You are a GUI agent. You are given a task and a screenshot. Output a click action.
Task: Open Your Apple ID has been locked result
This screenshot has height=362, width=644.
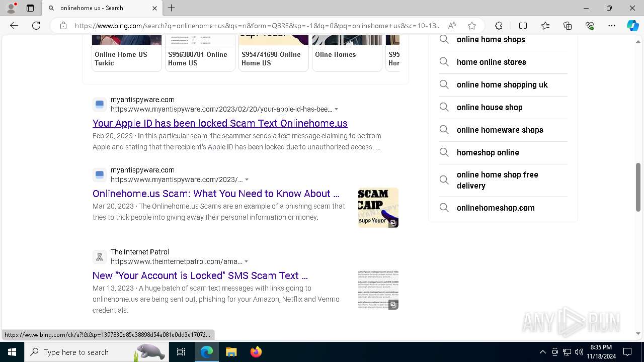click(220, 123)
